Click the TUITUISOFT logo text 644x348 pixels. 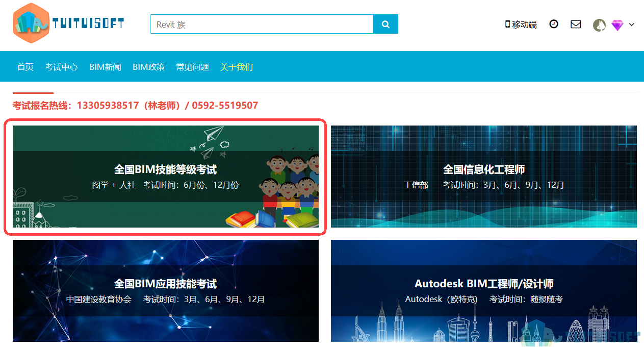point(88,23)
